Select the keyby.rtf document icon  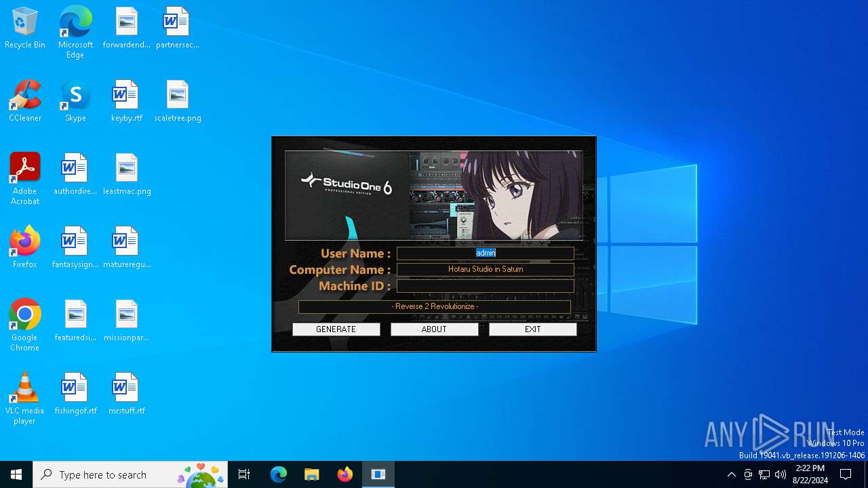pos(127,102)
